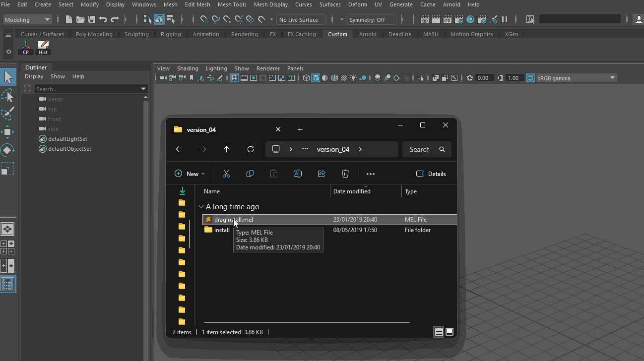Click the Snap to grids magnet icon
The height and width of the screenshot is (361, 644).
[x=204, y=20]
